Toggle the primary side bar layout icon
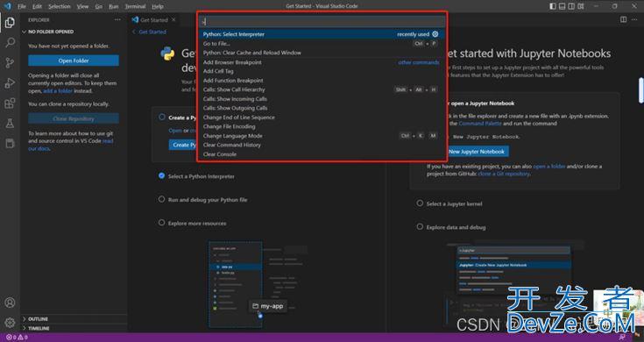The width and height of the screenshot is (644, 342). 553,6
